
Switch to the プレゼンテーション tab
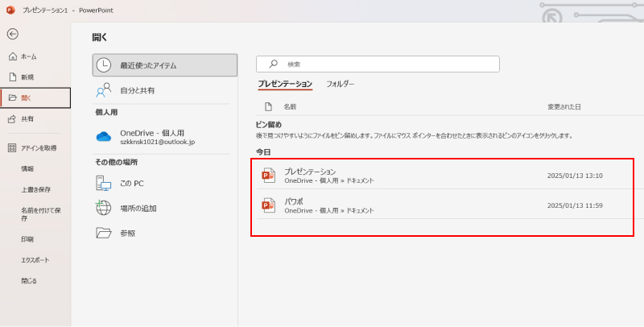click(x=285, y=85)
